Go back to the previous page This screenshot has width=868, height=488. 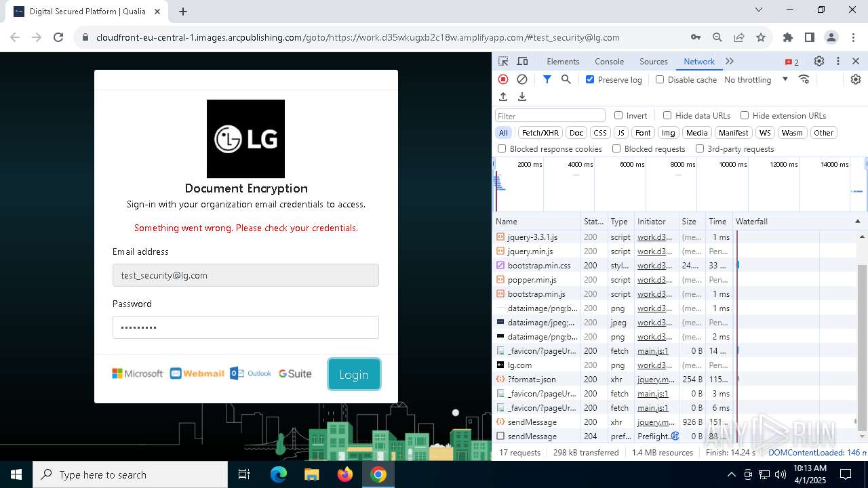coord(15,37)
